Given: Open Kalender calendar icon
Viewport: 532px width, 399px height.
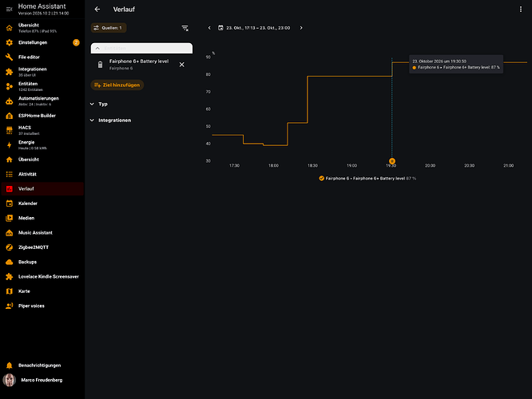Looking at the screenshot, I should [9, 203].
